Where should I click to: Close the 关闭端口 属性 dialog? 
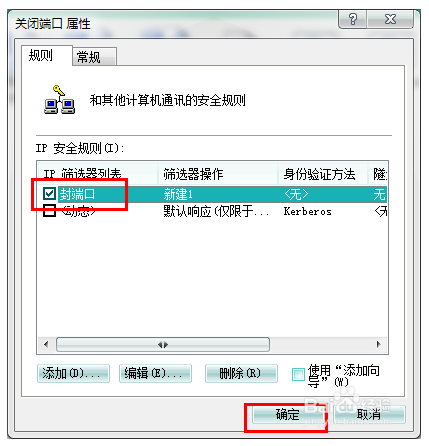pyautogui.click(x=390, y=19)
